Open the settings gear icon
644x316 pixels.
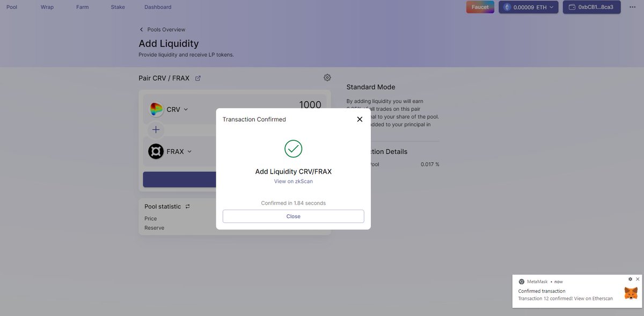tap(327, 77)
